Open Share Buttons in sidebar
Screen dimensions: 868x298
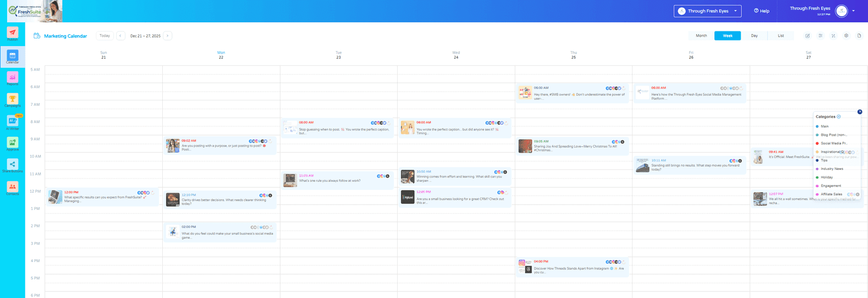(12, 165)
